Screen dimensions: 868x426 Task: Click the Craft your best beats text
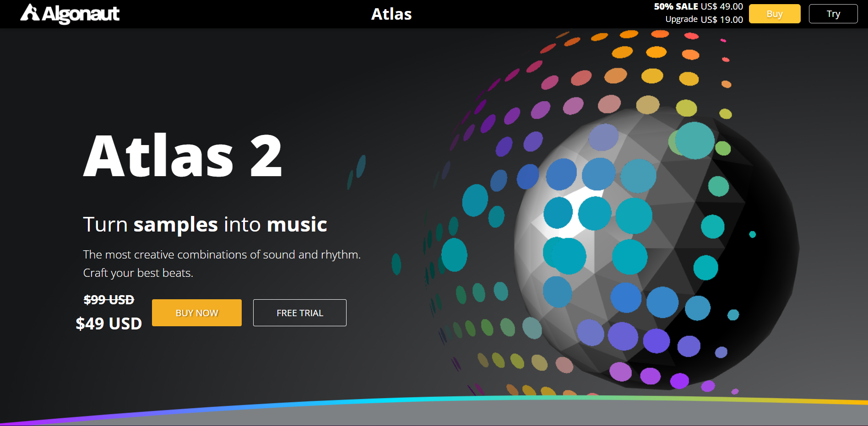tap(138, 273)
